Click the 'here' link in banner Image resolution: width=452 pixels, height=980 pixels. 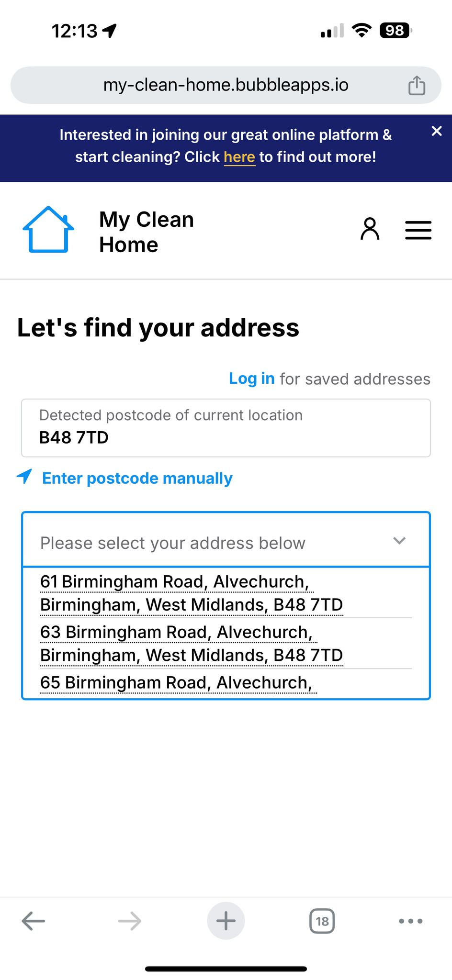(239, 157)
